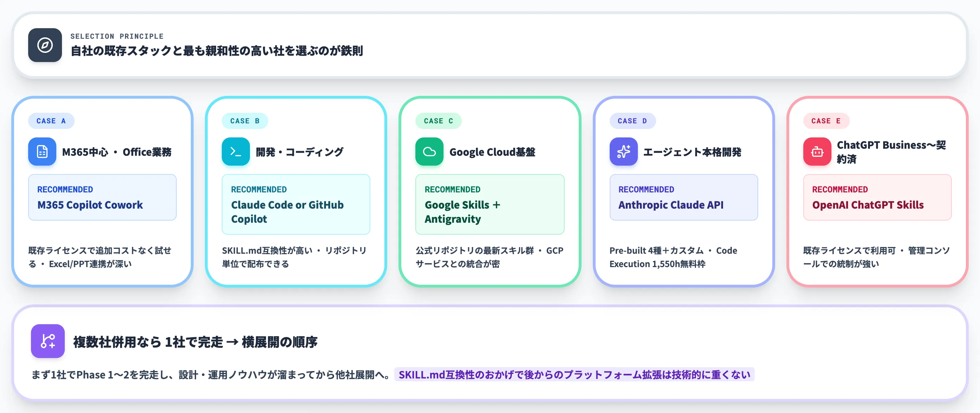
Task: Click the description 既存ライセンスで利用可・管理コンソール
Action: click(877, 257)
